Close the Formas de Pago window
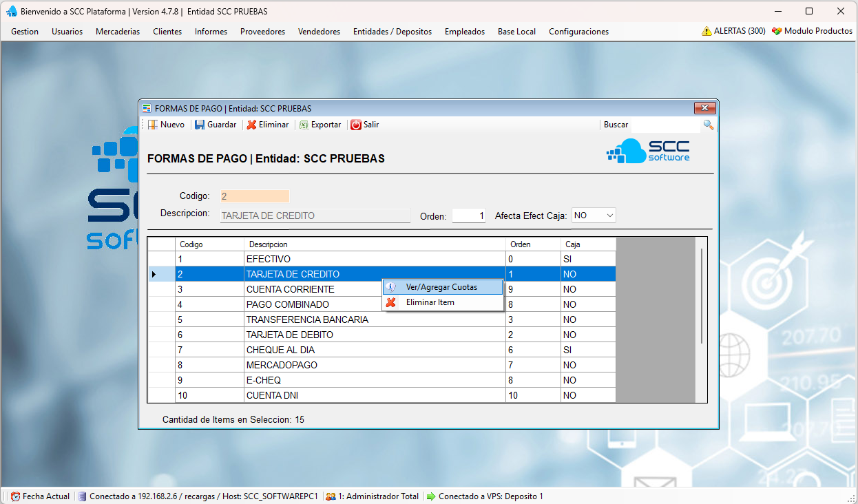 point(704,108)
